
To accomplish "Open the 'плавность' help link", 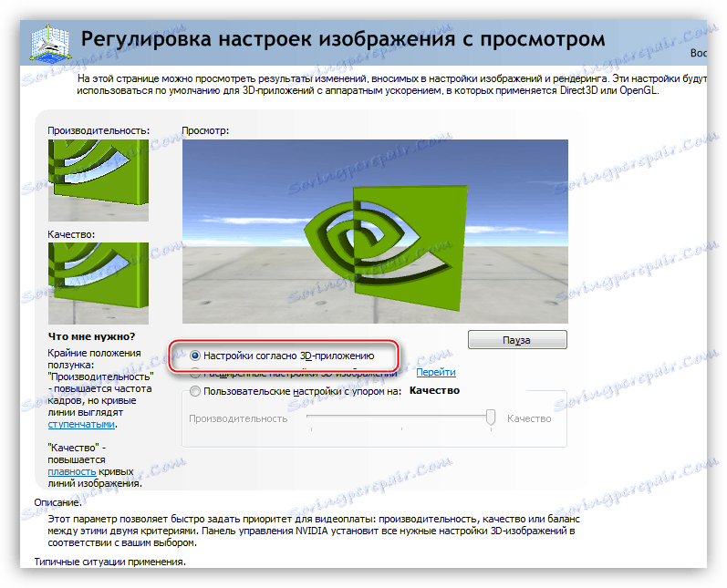I will 72,471.
